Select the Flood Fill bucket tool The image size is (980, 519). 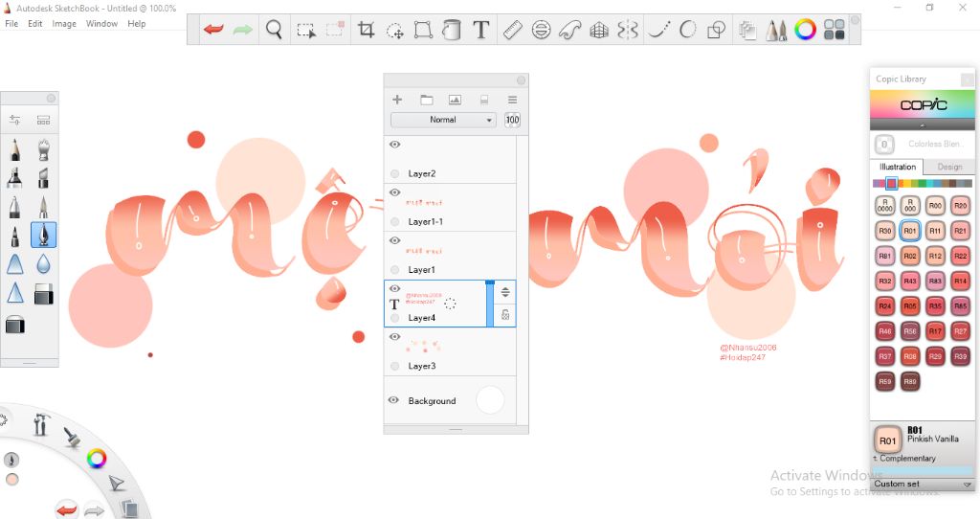(452, 30)
